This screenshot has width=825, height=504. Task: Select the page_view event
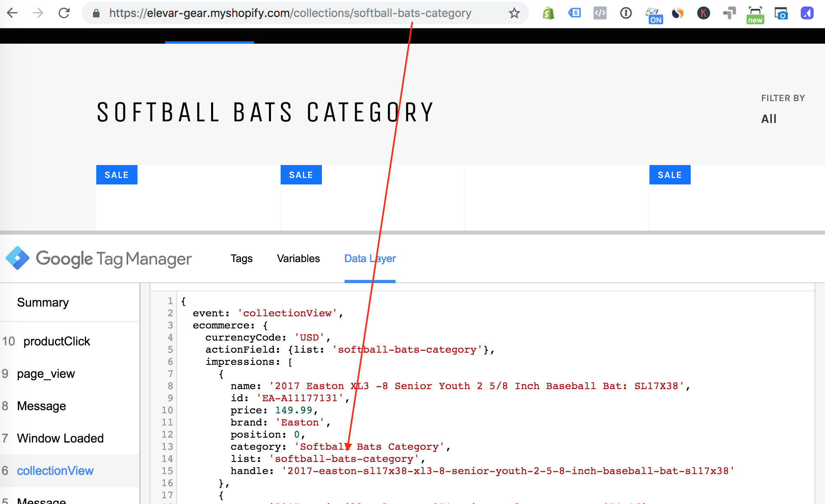[x=46, y=374]
